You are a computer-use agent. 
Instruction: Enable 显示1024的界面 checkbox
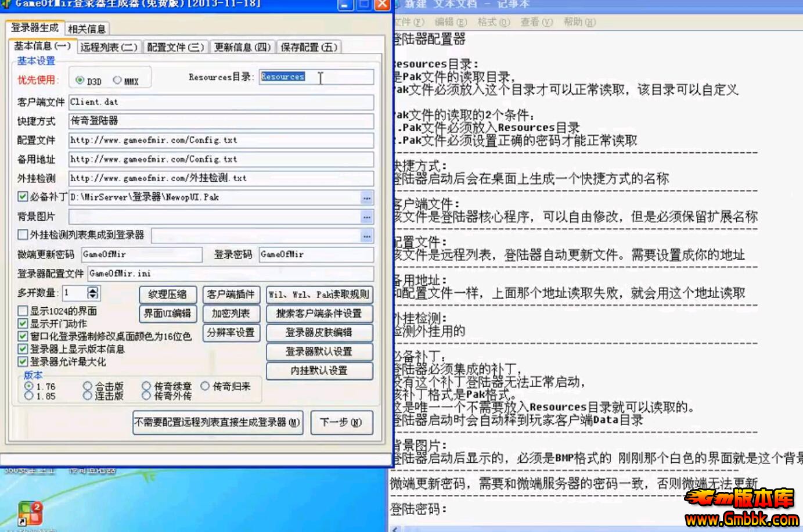tap(23, 311)
